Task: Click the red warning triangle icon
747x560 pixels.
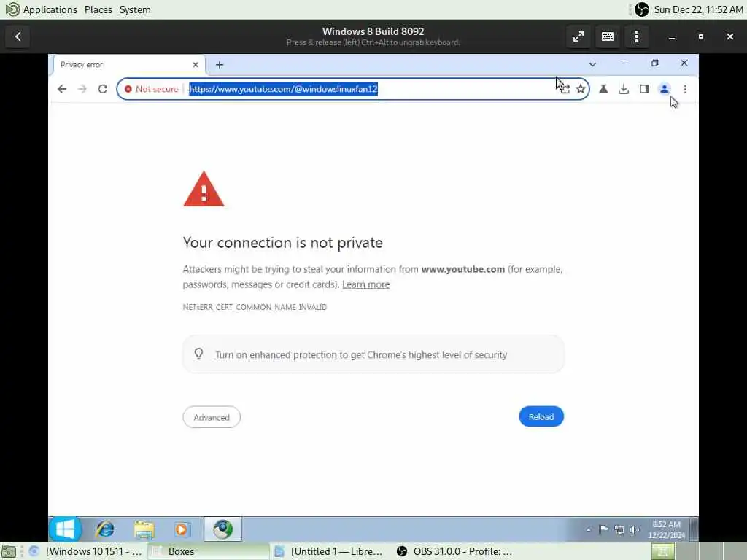Action: 204,189
